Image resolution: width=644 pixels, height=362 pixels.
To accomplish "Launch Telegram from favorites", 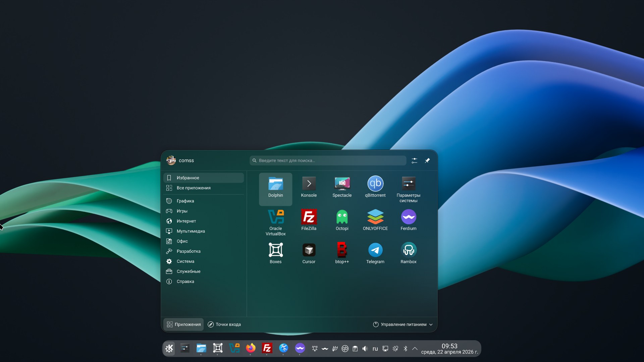I will pyautogui.click(x=375, y=253).
